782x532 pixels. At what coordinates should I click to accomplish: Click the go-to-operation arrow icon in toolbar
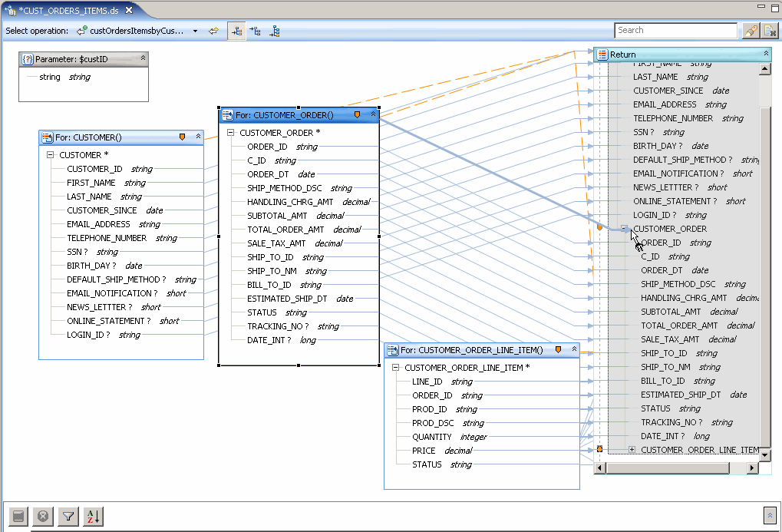click(213, 31)
